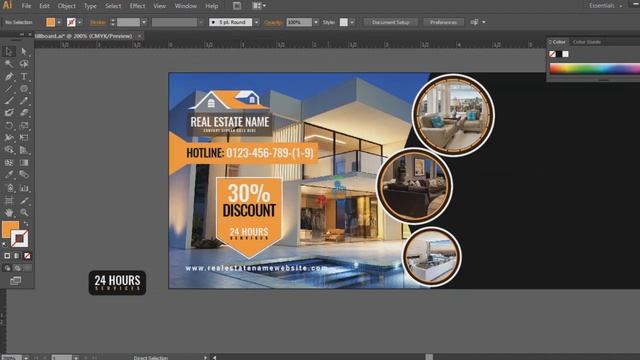
Task: Open the Opacity panel link
Action: tap(273, 22)
